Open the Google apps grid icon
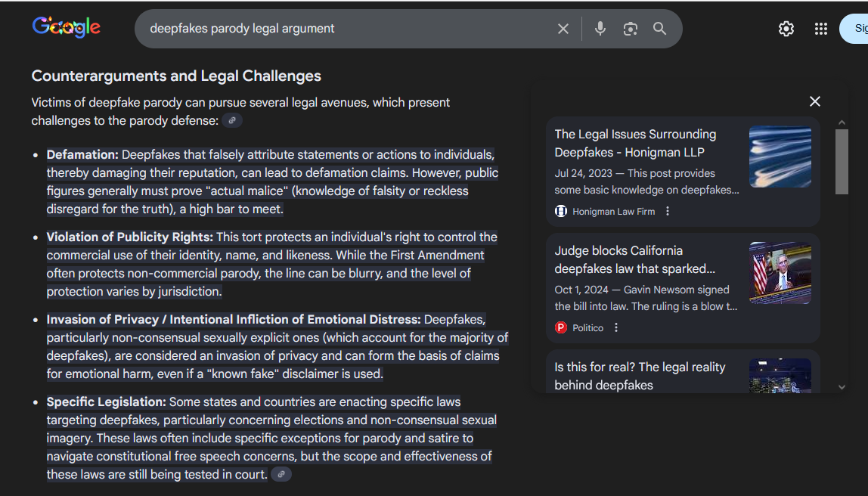The image size is (868, 496). 821,29
